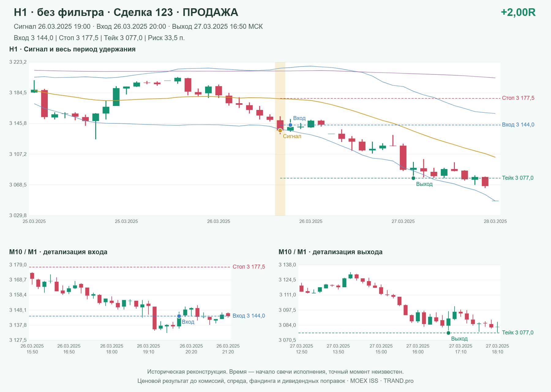Click the 'Тейк 3 077,0' label in exit detail chart
Image resolution: width=551 pixels, height=392 pixels.
(518, 333)
